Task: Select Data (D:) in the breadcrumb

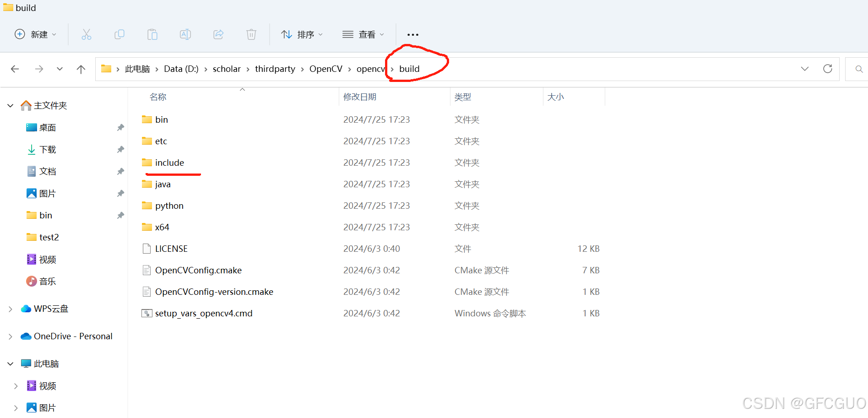Action: [181, 69]
